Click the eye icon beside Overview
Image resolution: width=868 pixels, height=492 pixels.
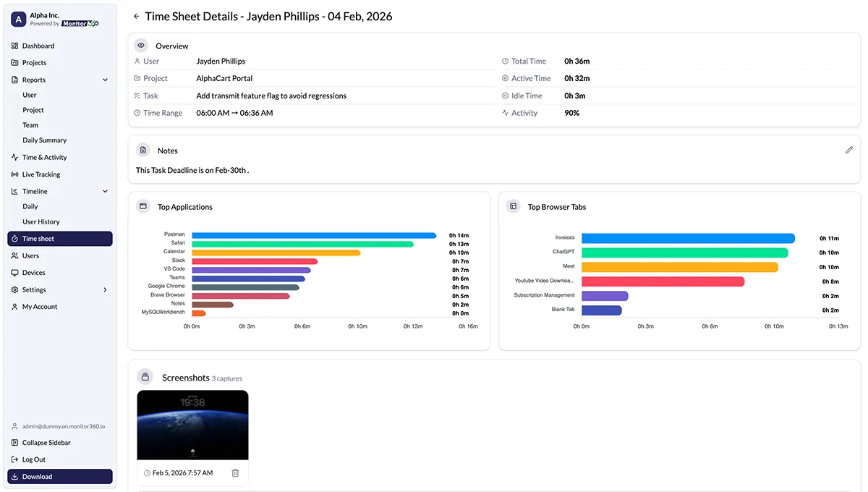(142, 45)
